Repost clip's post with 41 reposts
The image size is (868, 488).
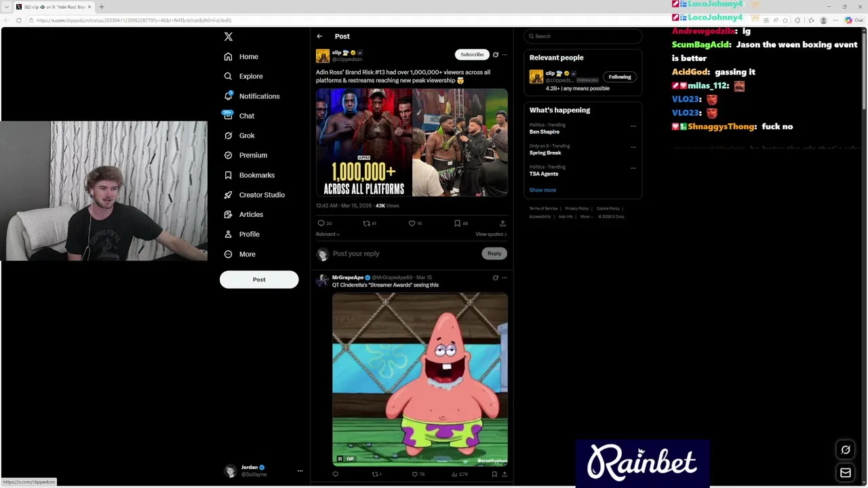[x=366, y=223]
